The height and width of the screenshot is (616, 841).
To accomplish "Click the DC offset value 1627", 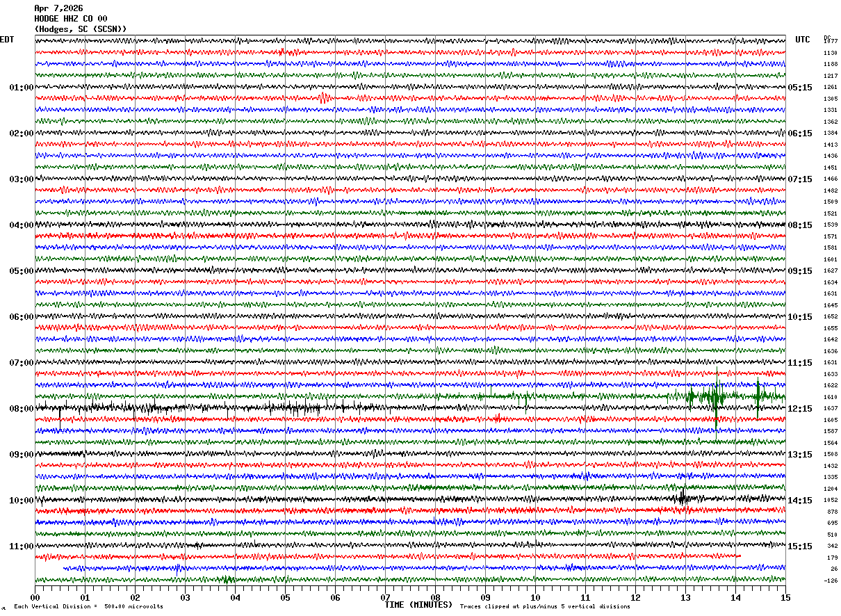I will pos(831,271).
